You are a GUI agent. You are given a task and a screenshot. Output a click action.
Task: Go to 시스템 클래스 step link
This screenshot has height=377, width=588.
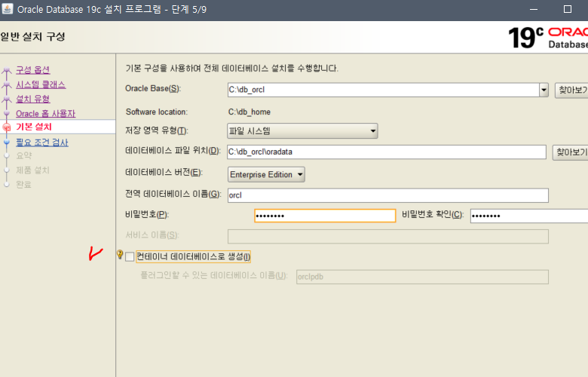tap(41, 84)
